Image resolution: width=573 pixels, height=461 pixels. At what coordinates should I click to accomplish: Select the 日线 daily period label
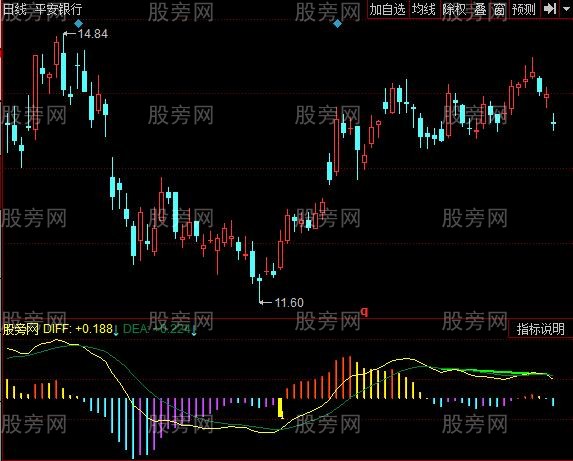coord(15,9)
